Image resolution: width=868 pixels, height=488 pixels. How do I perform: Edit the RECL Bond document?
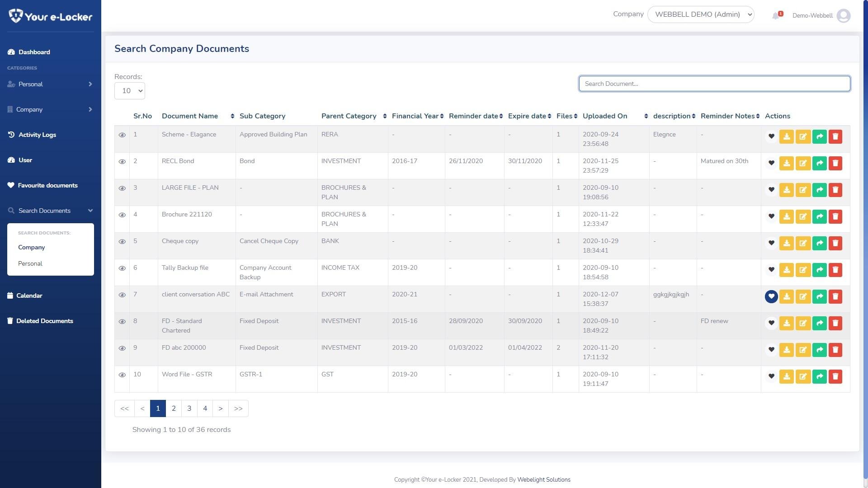pyautogui.click(x=803, y=163)
